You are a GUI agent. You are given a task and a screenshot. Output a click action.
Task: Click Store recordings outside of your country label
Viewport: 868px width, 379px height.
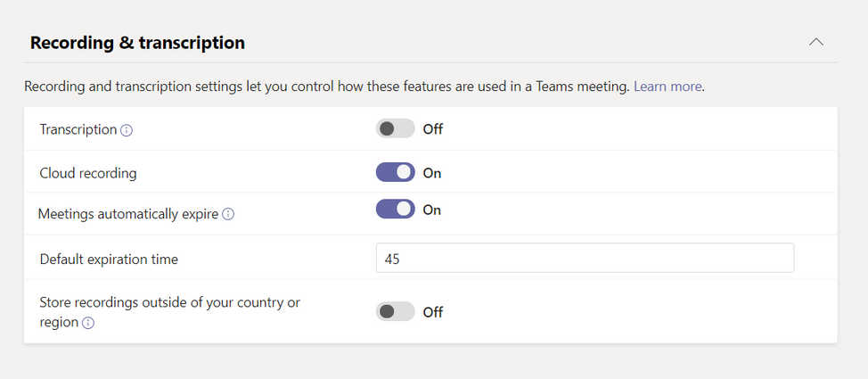coord(170,312)
